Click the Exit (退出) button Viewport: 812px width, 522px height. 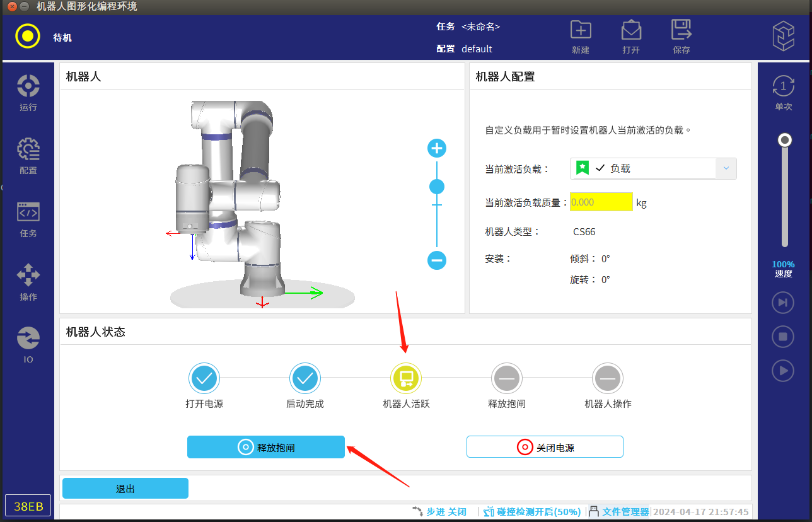pyautogui.click(x=125, y=489)
